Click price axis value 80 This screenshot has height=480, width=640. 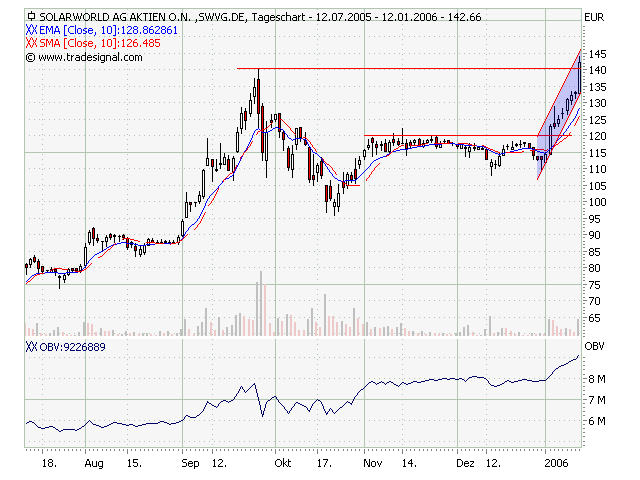[x=594, y=268]
